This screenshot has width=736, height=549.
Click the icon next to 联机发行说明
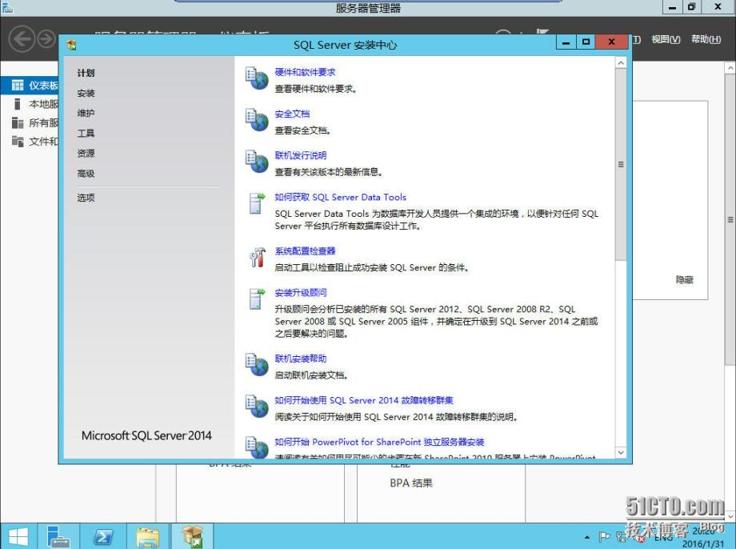[256, 161]
